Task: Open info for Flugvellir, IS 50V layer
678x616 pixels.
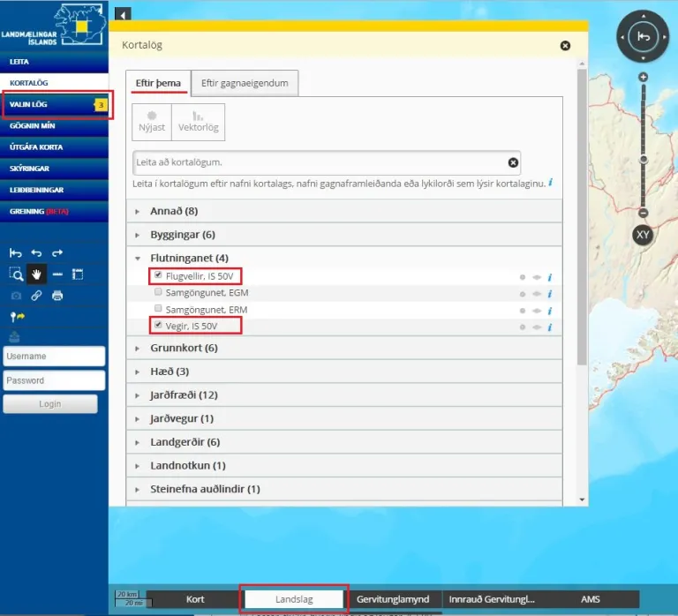Action: 550,276
